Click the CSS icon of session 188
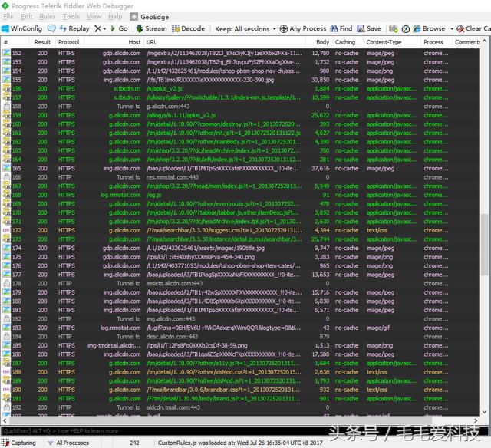Image resolution: width=491 pixels, height=448 pixels. tap(6, 372)
